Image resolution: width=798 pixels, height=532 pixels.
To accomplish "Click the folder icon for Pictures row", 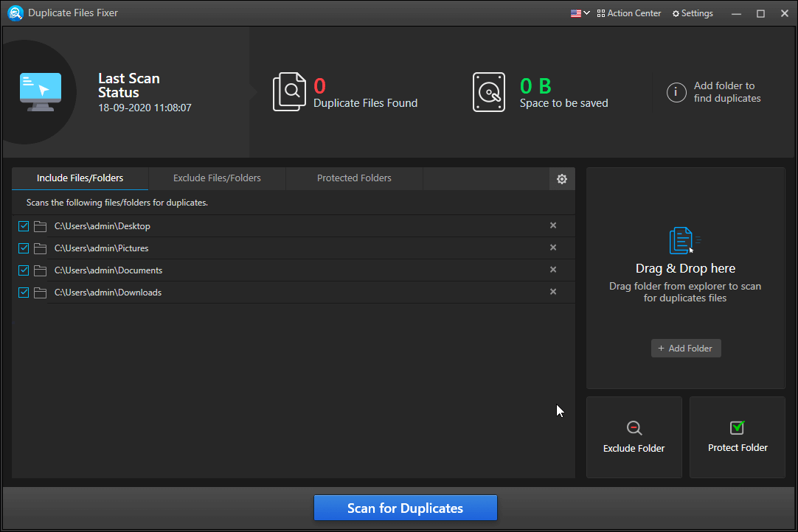I will pyautogui.click(x=41, y=248).
